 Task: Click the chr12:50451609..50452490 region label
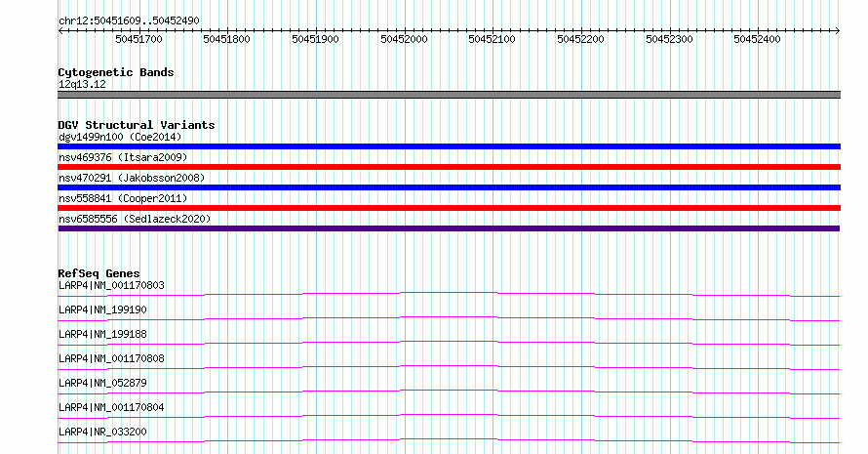tap(129, 21)
